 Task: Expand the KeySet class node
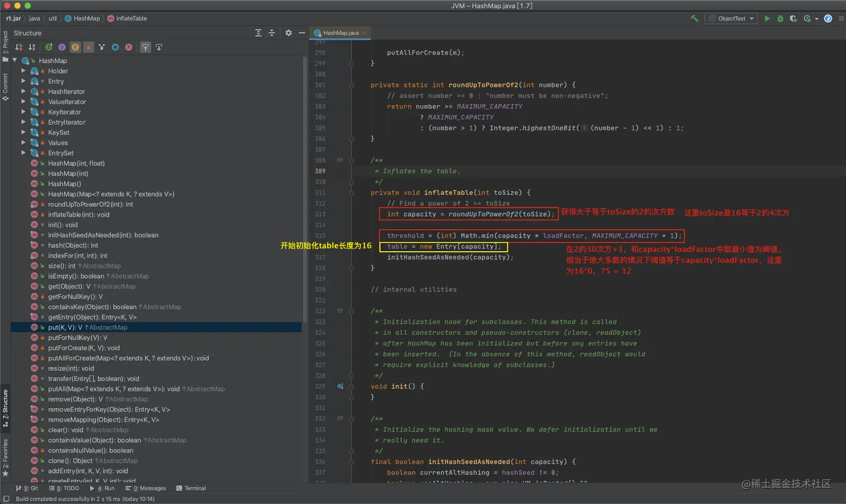point(23,133)
